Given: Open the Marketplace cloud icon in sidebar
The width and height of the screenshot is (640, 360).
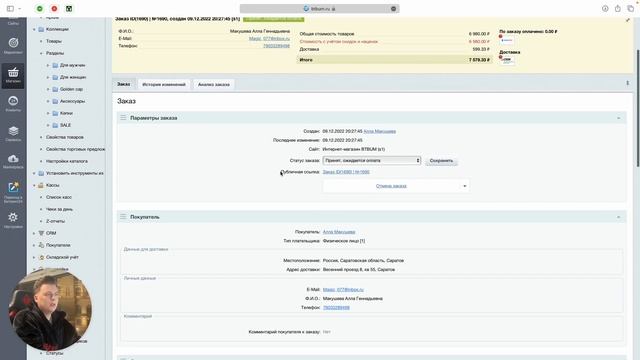Looking at the screenshot, I should click(13, 161).
